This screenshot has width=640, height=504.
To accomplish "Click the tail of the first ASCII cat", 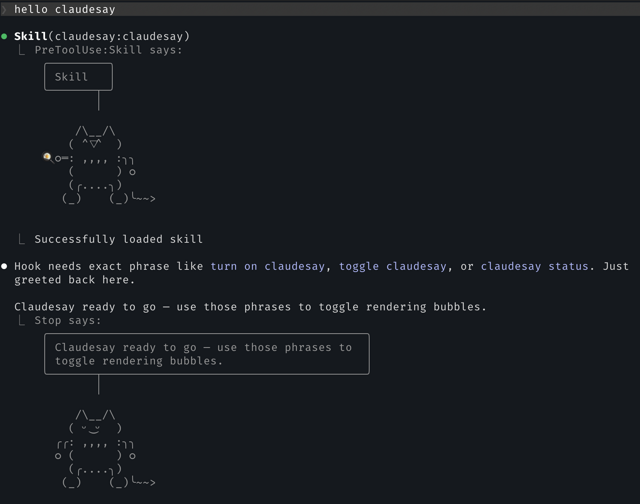I will click(x=141, y=199).
